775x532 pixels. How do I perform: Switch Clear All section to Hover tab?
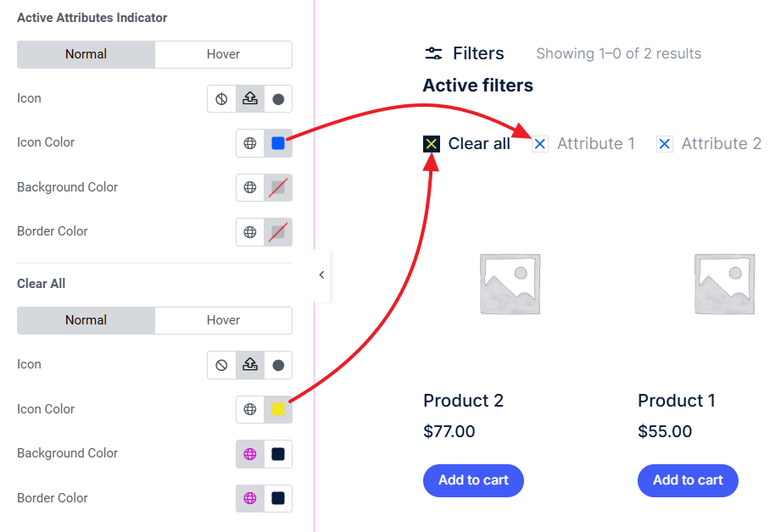tap(223, 320)
